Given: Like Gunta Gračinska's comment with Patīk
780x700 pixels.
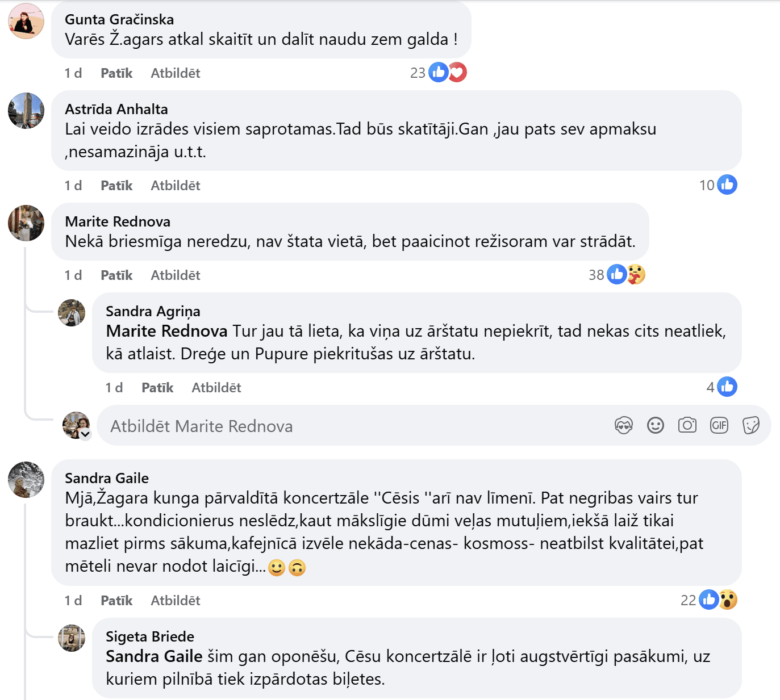Looking at the screenshot, I should point(116,73).
